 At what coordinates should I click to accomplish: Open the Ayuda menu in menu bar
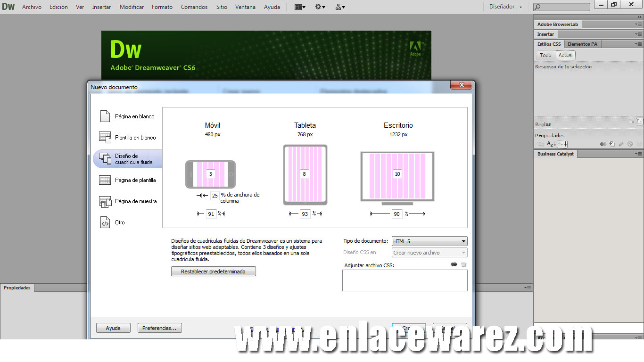coord(272,7)
